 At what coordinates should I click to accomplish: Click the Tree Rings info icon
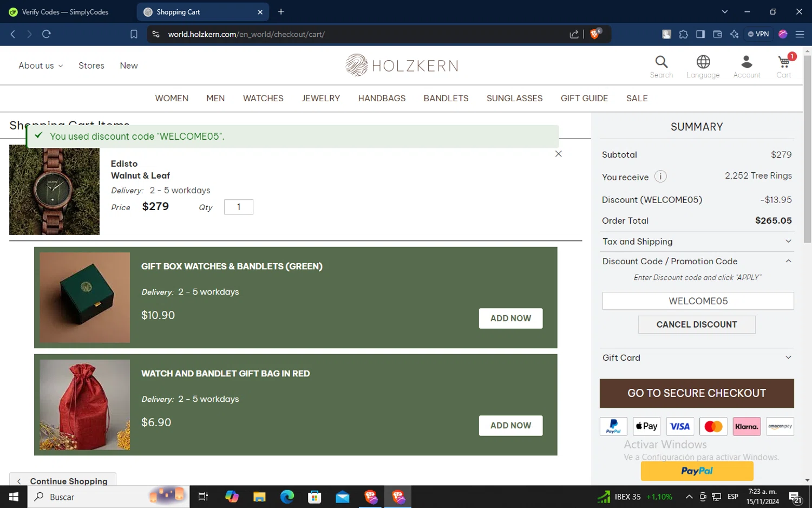coord(660,177)
